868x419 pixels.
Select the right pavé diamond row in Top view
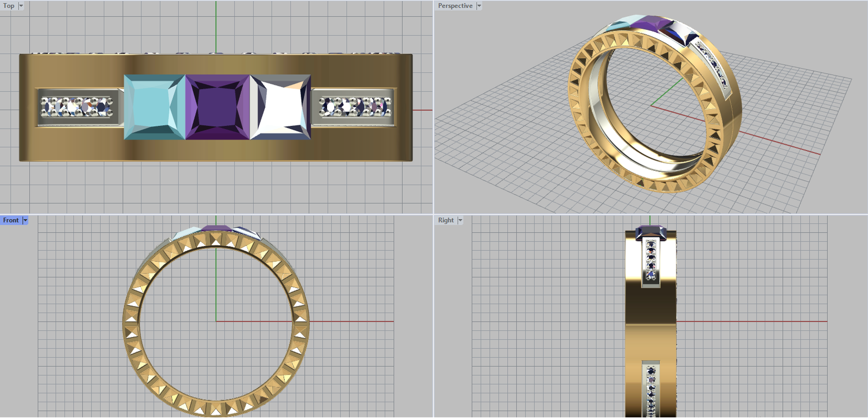coord(354,107)
